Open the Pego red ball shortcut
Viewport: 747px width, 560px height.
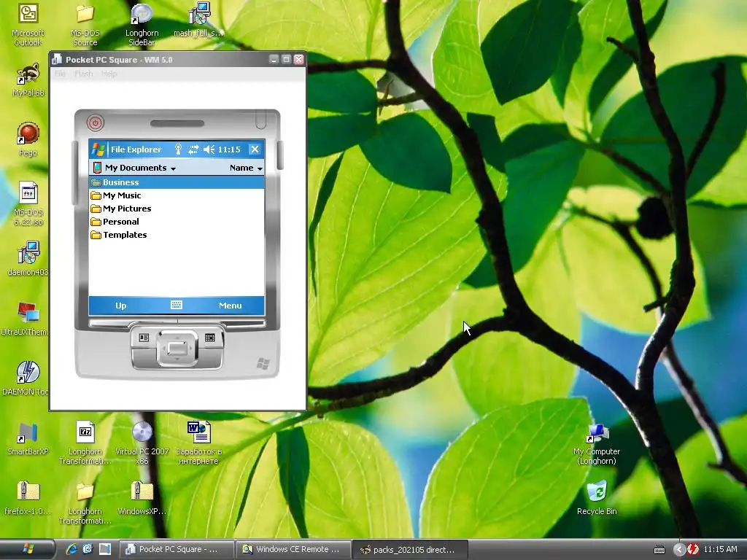click(28, 139)
